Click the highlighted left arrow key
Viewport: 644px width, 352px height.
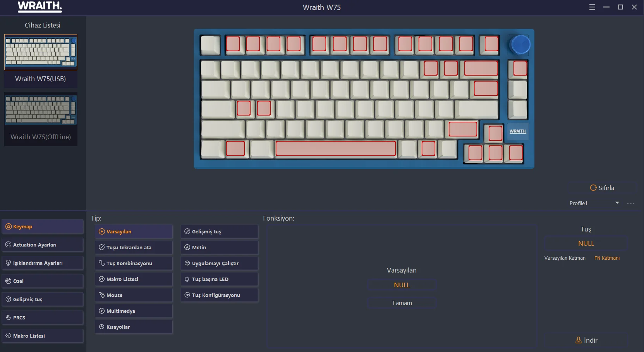475,152
